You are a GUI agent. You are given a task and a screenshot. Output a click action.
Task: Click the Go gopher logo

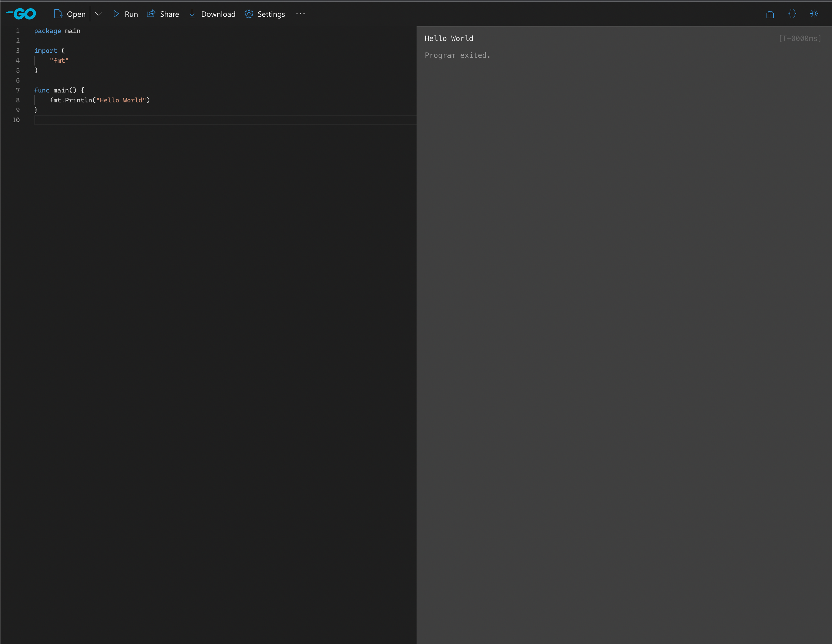point(21,14)
